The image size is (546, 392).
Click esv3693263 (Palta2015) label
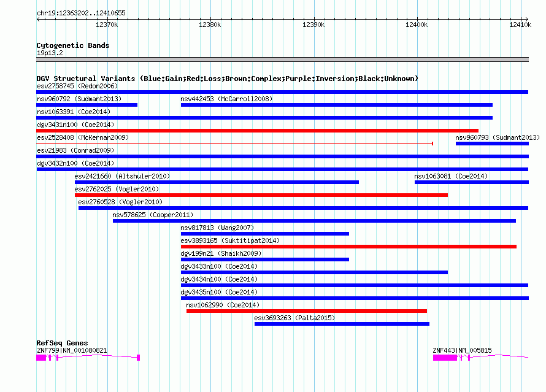[x=294, y=318]
